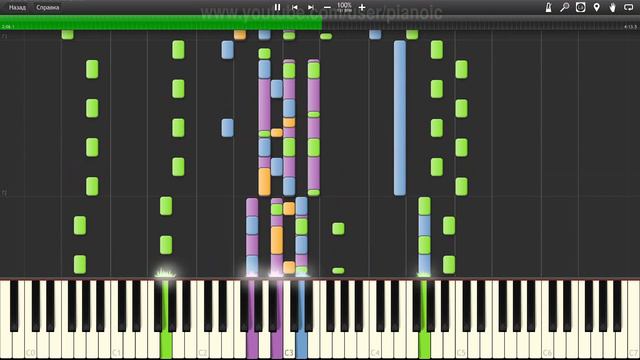
Task: Skip back to the previous section
Action: 294,7
